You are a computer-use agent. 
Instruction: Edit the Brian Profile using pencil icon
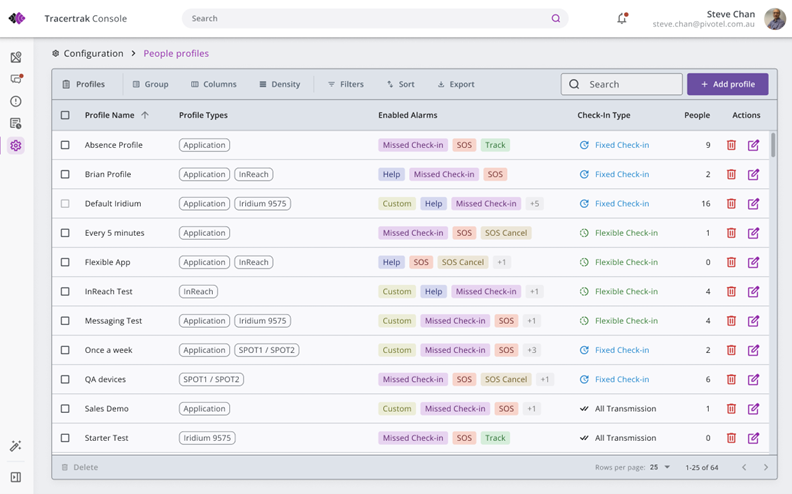[x=753, y=174]
